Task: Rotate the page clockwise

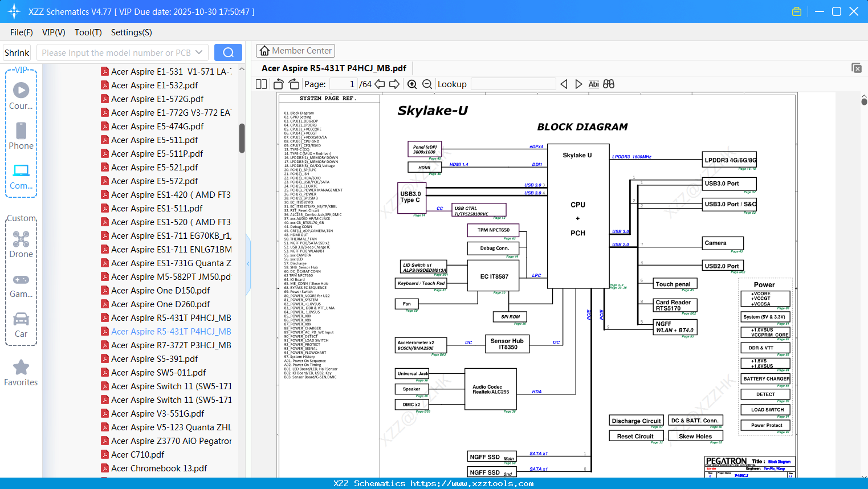Action: click(x=294, y=84)
